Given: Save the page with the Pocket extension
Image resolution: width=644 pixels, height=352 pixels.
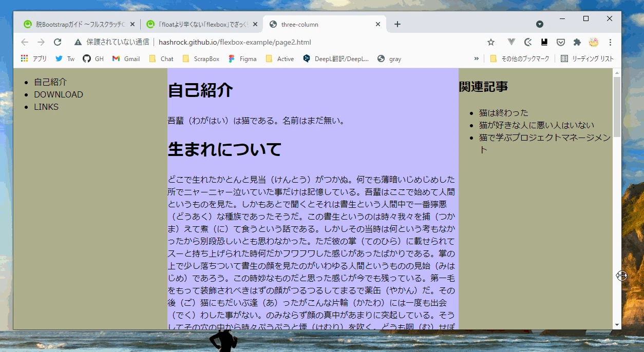Looking at the screenshot, I should click(561, 42).
